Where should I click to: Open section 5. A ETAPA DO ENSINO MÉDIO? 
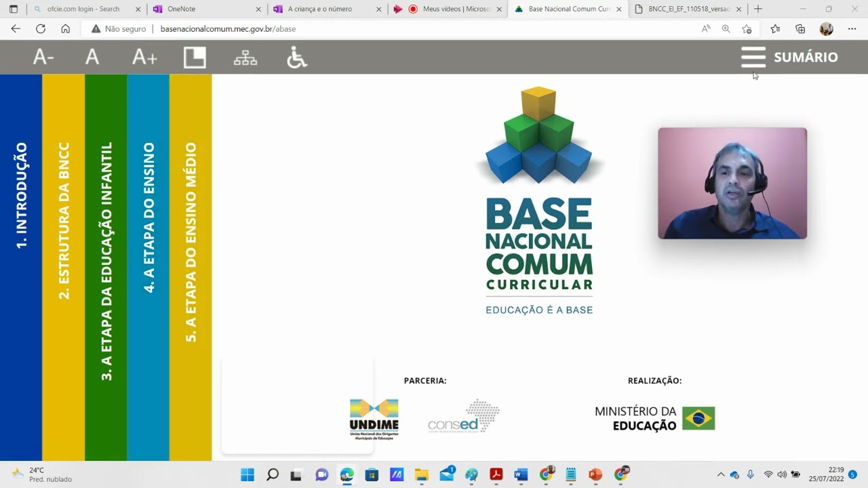click(x=191, y=267)
